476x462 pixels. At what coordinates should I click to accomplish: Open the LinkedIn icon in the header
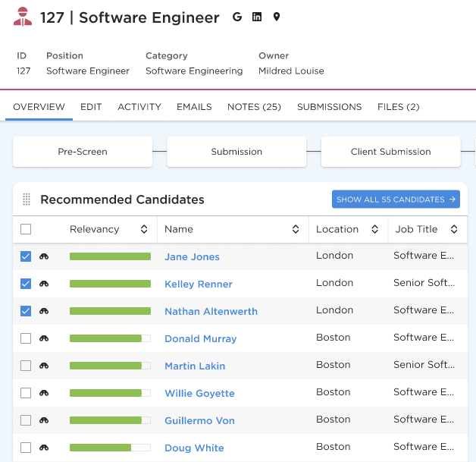tap(257, 17)
